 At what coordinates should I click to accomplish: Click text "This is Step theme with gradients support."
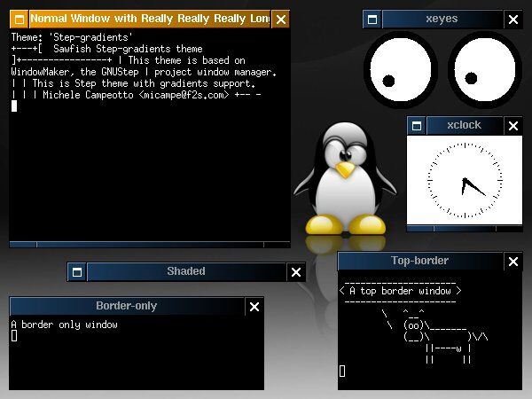point(144,83)
